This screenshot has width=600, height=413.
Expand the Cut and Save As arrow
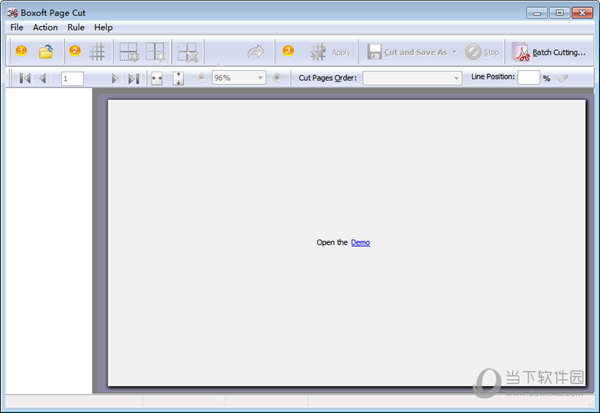coord(454,52)
